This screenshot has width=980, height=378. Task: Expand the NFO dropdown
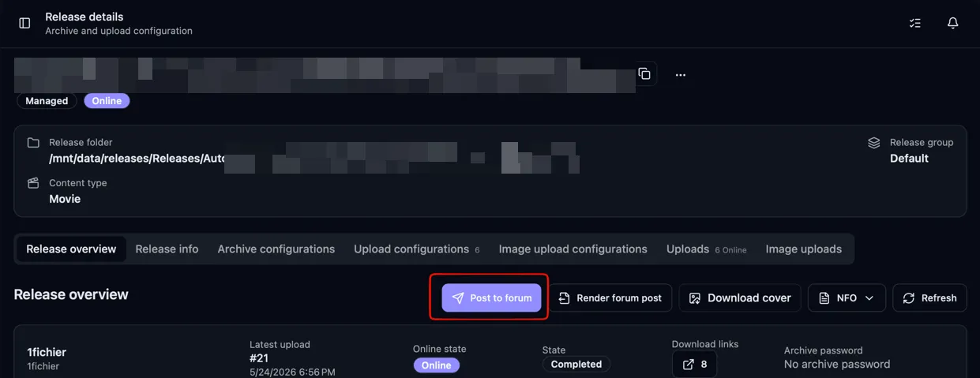point(847,298)
